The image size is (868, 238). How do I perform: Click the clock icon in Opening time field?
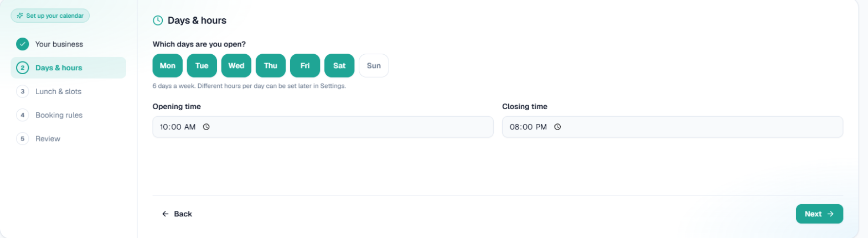[x=206, y=127]
